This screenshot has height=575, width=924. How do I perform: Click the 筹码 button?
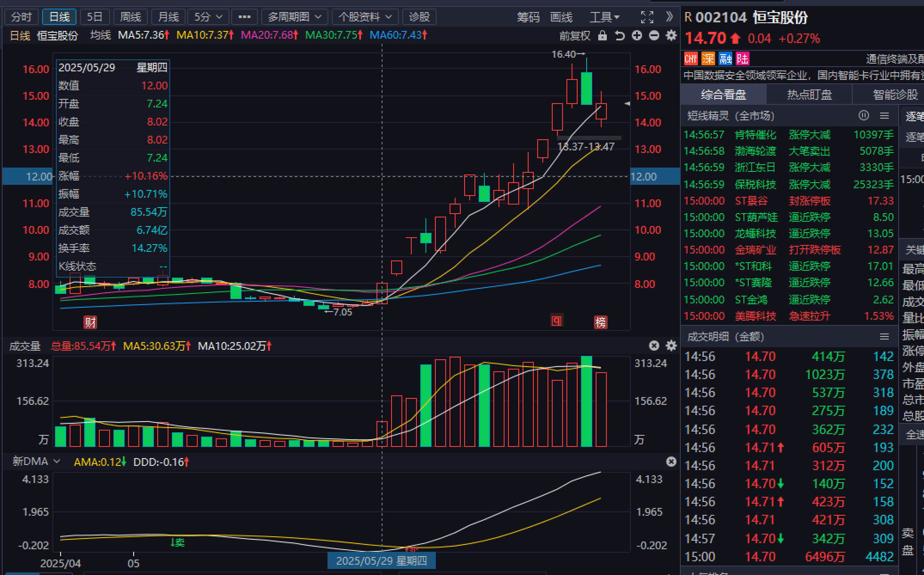pos(528,17)
